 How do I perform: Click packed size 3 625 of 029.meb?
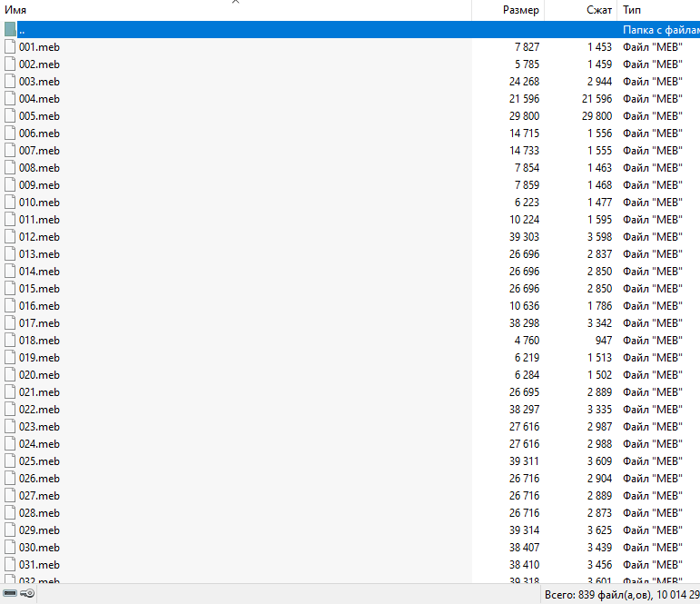(x=599, y=530)
